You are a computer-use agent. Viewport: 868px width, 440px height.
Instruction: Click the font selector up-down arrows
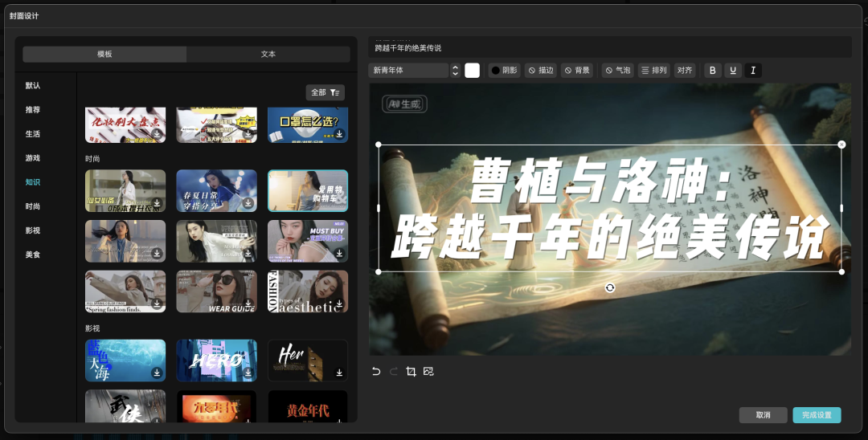click(455, 70)
